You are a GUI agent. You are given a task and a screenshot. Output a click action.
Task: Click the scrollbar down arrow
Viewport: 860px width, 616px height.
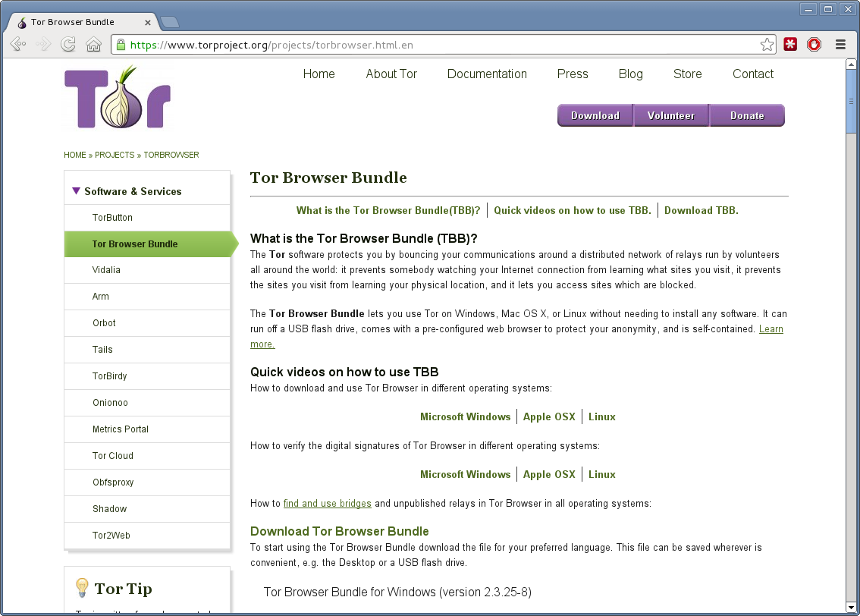[851, 607]
